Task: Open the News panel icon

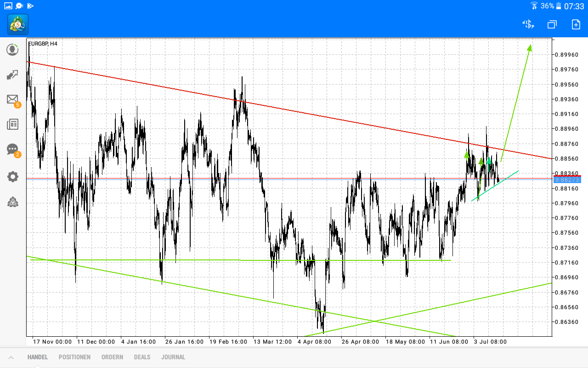Action: click(12, 124)
